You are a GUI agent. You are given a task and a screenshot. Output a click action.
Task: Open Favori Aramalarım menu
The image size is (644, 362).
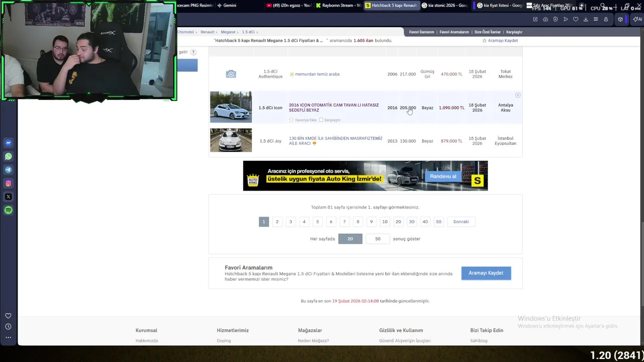click(x=454, y=32)
